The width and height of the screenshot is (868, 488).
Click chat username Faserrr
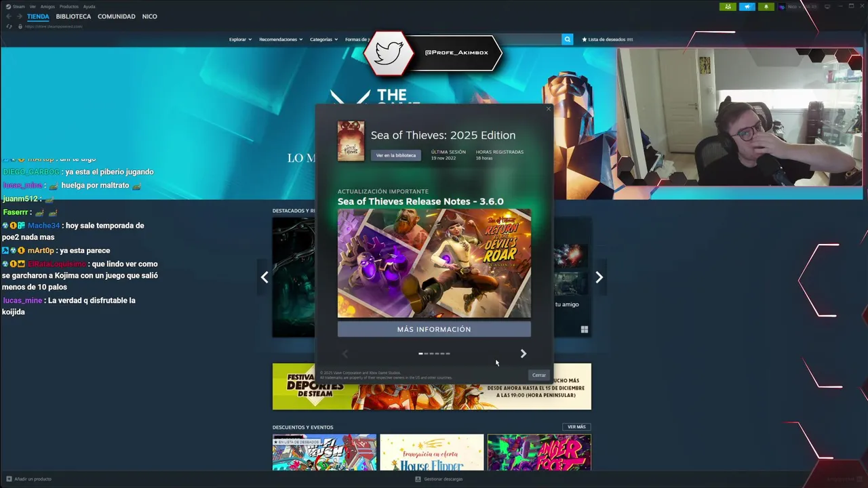click(x=16, y=212)
